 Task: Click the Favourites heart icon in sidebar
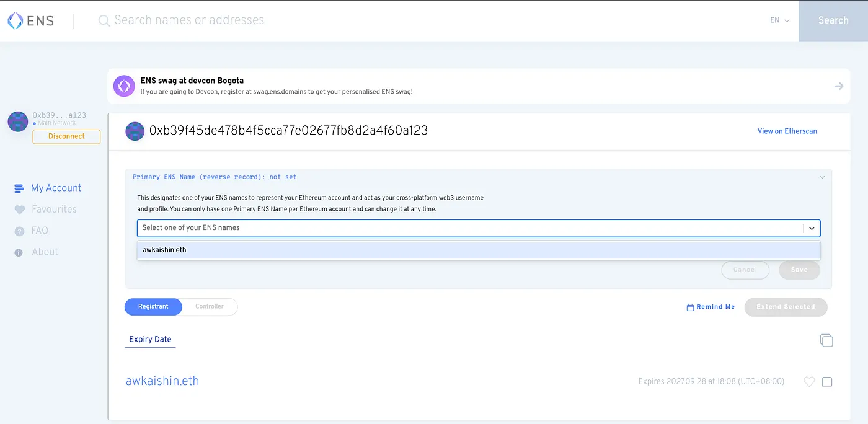click(19, 210)
